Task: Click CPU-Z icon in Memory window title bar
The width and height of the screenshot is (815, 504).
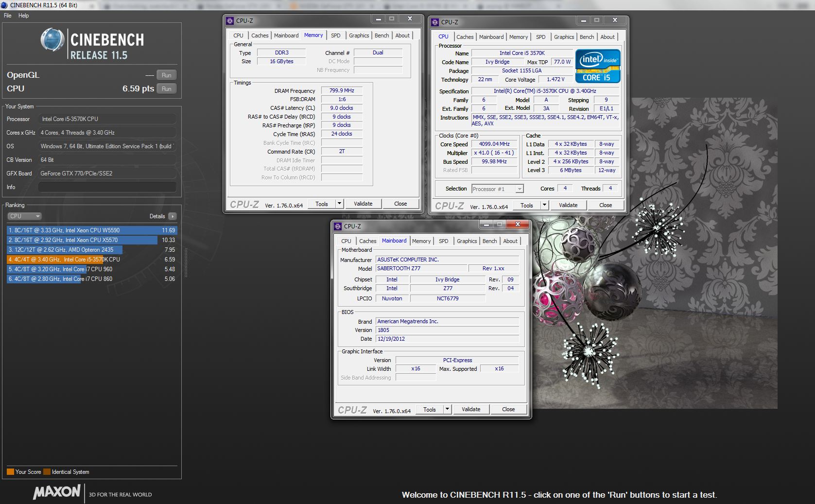Action: tap(230, 21)
